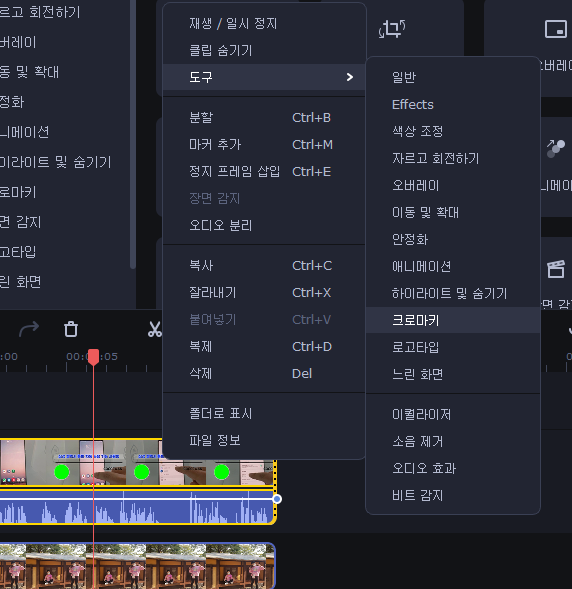The width and height of the screenshot is (572, 589).
Task: Select 안정화 in tools submenu
Action: [x=453, y=239]
